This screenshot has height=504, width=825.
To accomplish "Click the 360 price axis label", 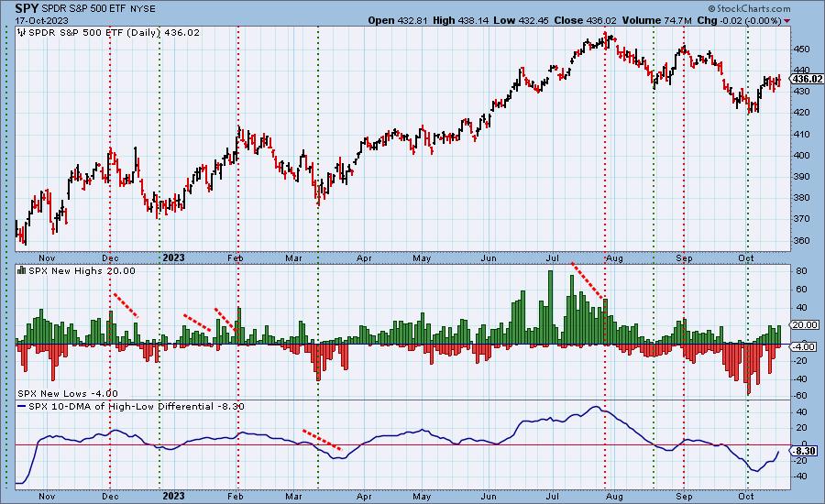I will pos(802,240).
